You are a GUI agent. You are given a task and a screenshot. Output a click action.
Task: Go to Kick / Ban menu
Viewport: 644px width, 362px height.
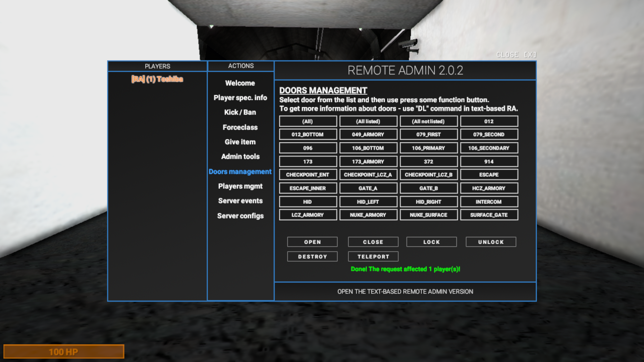pos(240,112)
